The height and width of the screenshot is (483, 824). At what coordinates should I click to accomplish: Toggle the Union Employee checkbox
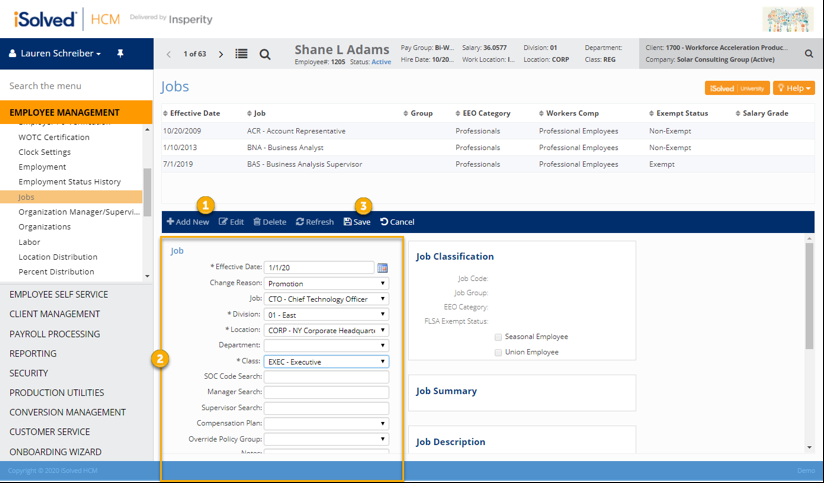point(498,353)
